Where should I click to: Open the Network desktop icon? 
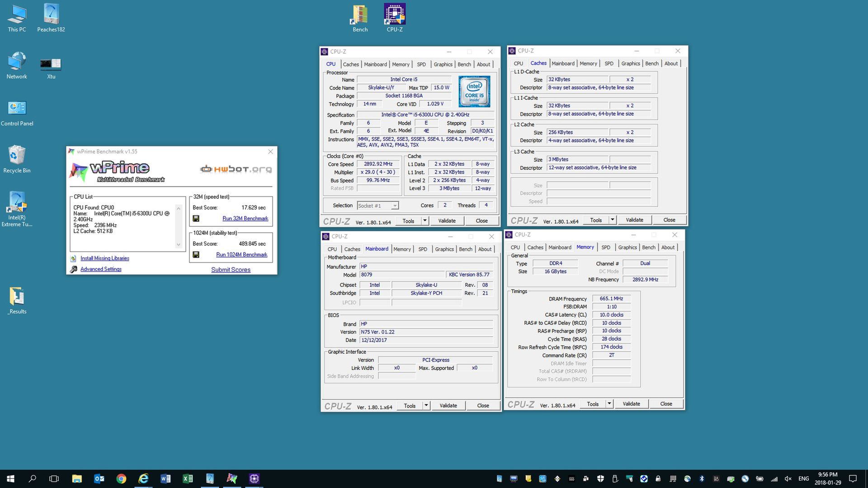click(17, 65)
